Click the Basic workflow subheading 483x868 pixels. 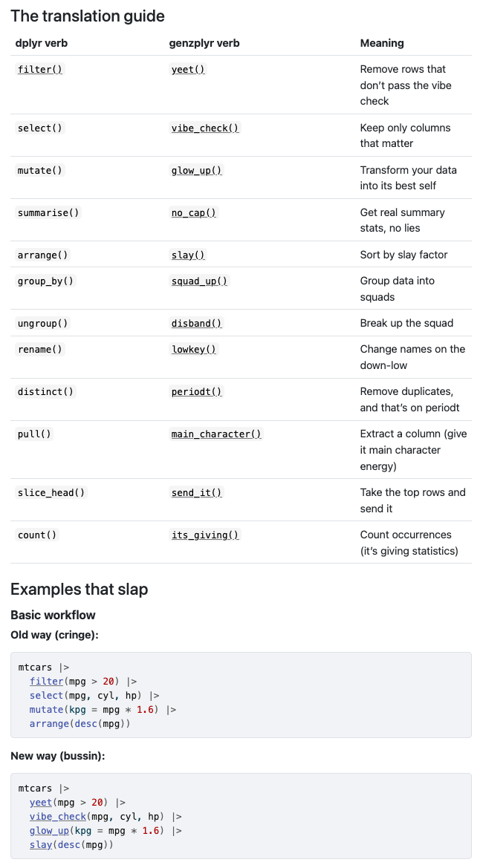[53, 615]
